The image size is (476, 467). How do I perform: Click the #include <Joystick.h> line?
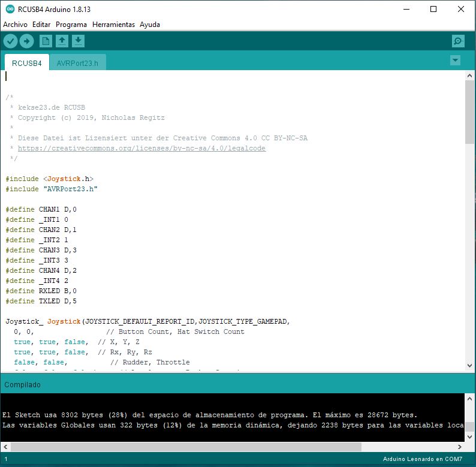click(50, 179)
